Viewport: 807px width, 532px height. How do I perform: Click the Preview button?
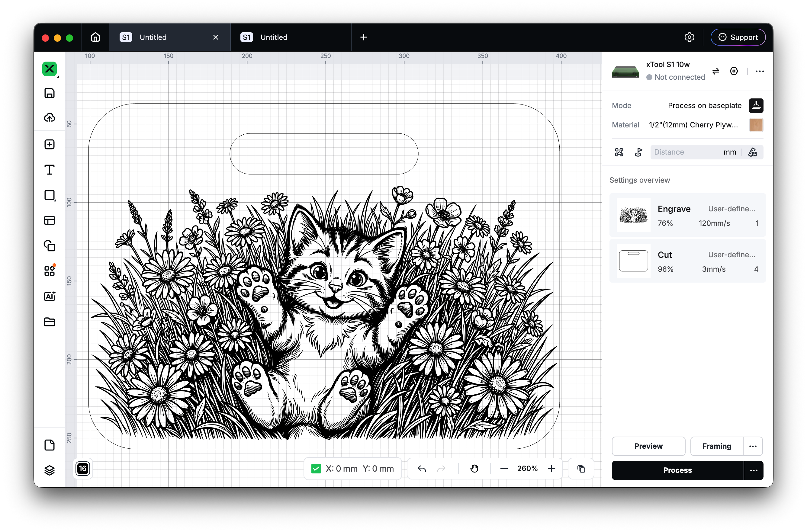point(648,446)
